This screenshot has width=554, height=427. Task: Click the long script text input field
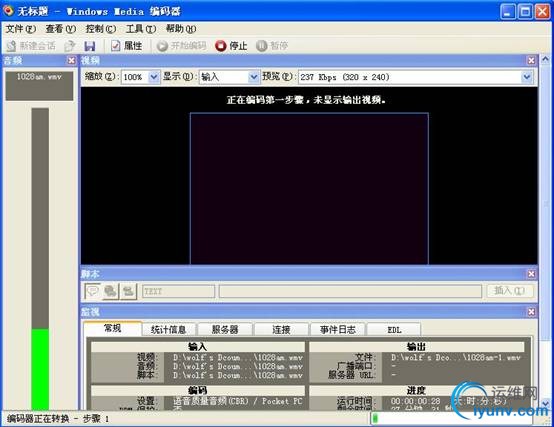(x=350, y=291)
